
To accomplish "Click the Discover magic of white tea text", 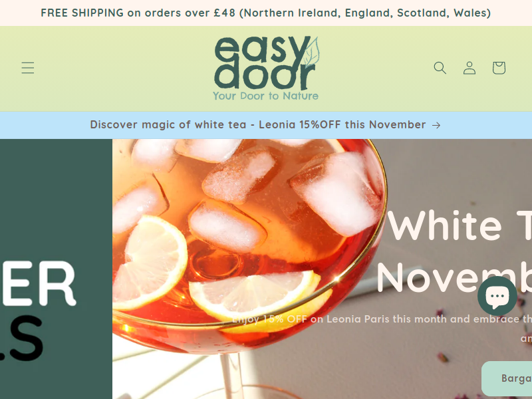I will (x=168, y=124).
